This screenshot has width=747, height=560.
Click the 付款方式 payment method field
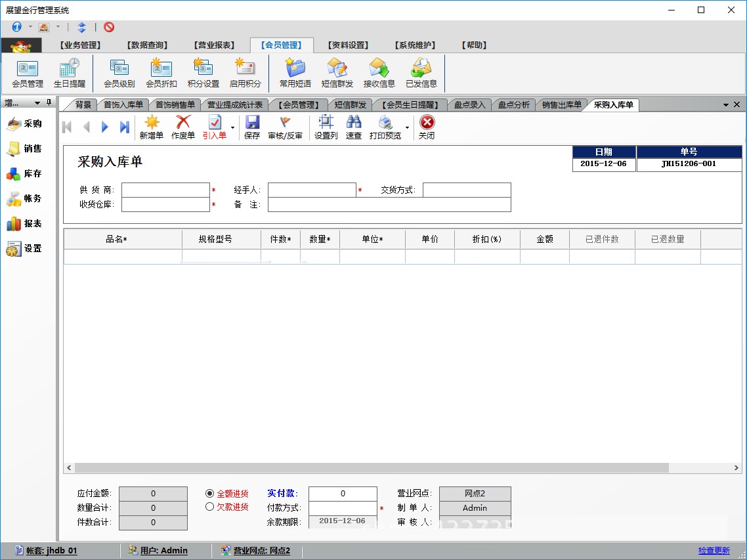(x=343, y=508)
